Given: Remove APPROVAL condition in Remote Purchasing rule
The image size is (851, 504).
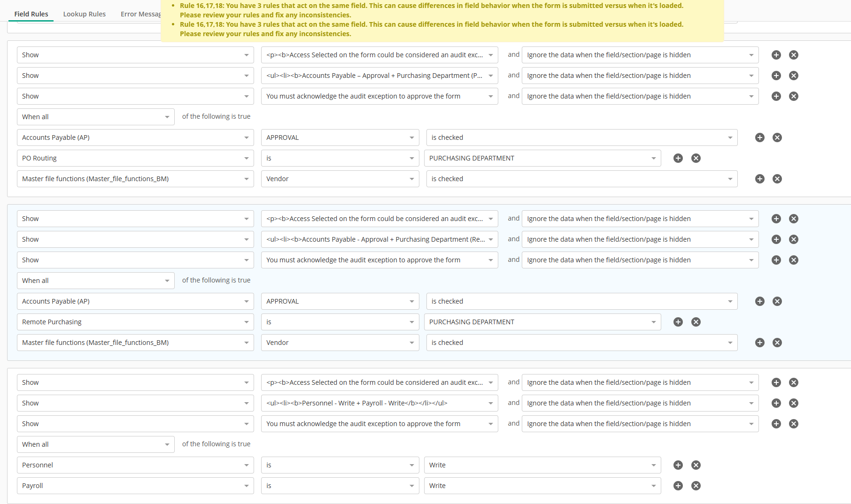Looking at the screenshot, I should (x=777, y=301).
